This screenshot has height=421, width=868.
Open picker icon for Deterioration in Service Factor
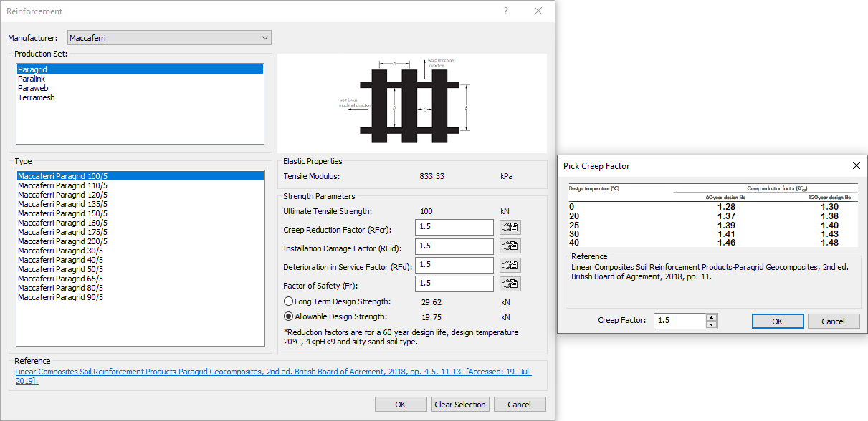(x=510, y=265)
